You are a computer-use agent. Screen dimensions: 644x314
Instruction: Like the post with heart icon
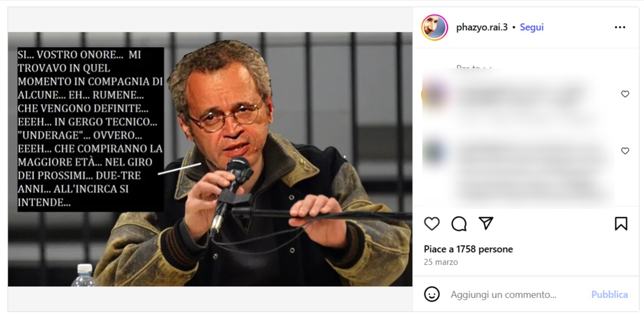click(x=431, y=224)
